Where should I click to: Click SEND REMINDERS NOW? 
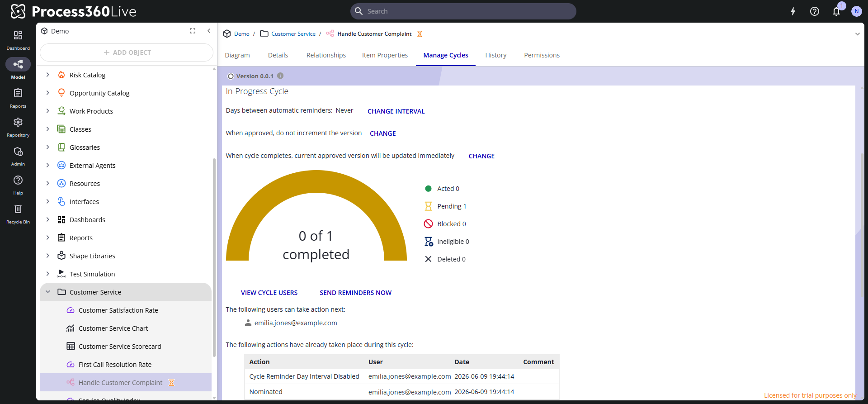click(355, 293)
